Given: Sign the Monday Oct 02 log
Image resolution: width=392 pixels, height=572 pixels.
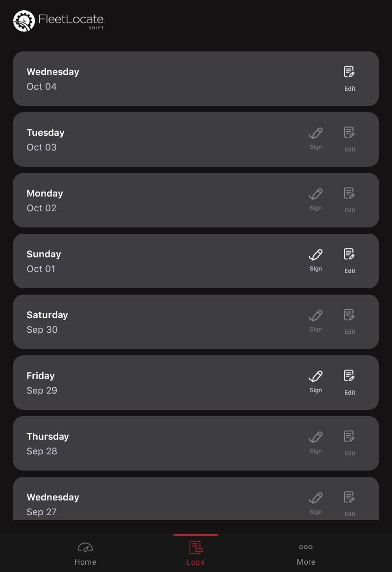Looking at the screenshot, I should click(x=316, y=200).
